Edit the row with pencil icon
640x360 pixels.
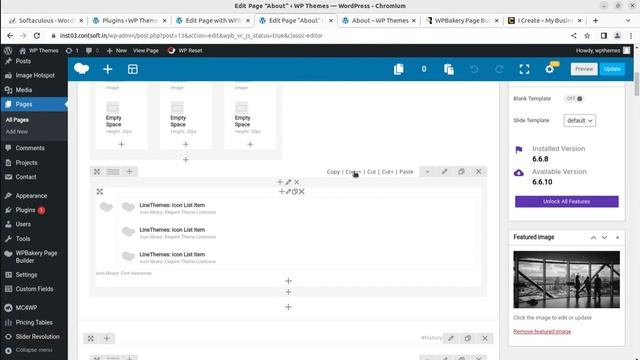tap(444, 172)
